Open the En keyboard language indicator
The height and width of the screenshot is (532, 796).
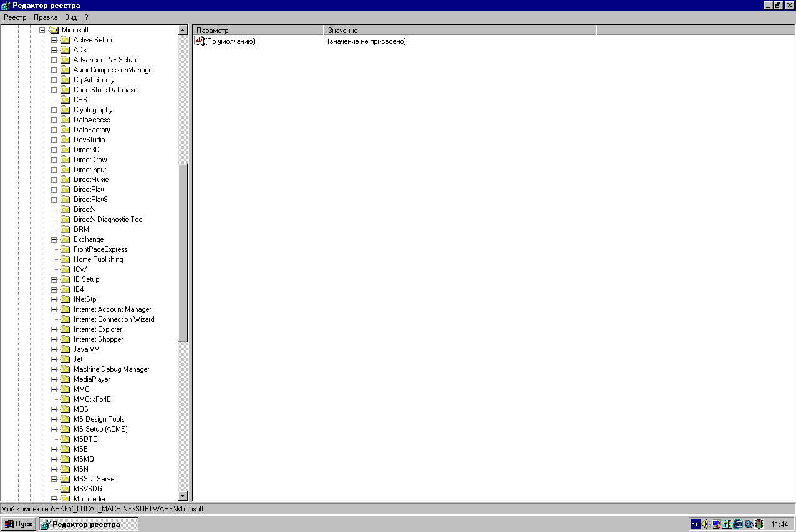(x=695, y=524)
